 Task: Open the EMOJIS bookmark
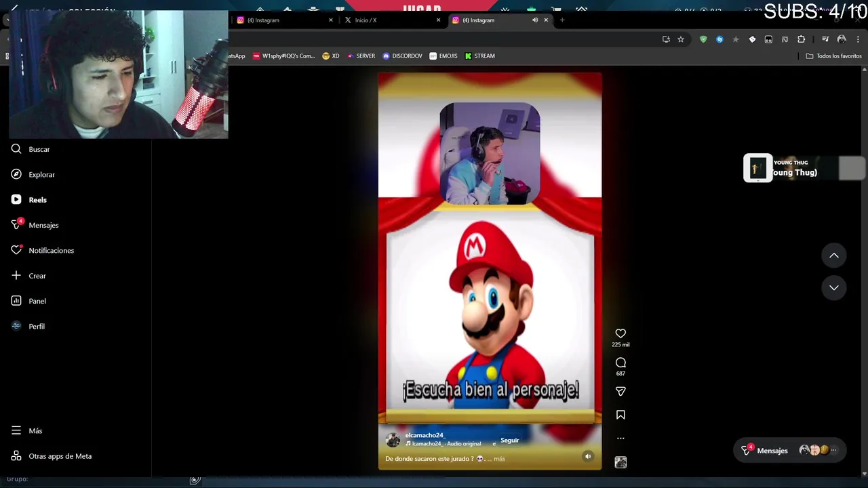click(443, 56)
